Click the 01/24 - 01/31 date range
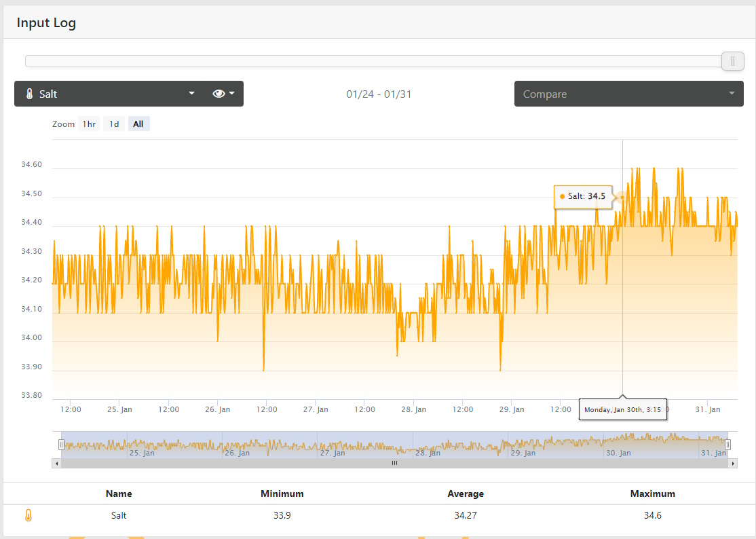The width and height of the screenshot is (756, 539). tap(379, 94)
